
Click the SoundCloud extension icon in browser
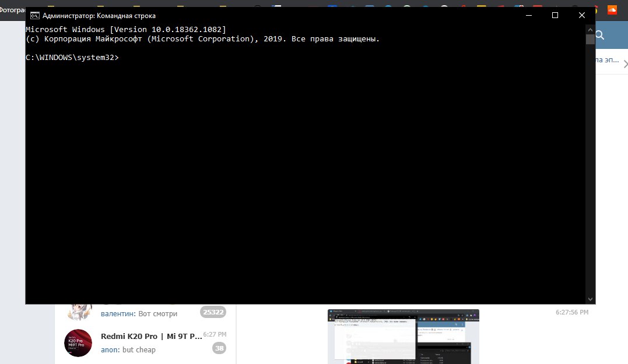(612, 9)
